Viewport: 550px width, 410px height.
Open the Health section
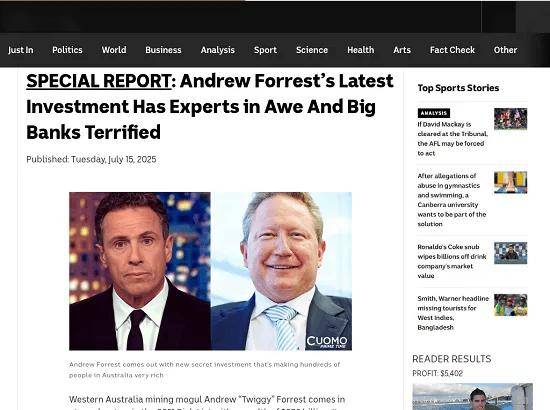tap(361, 50)
